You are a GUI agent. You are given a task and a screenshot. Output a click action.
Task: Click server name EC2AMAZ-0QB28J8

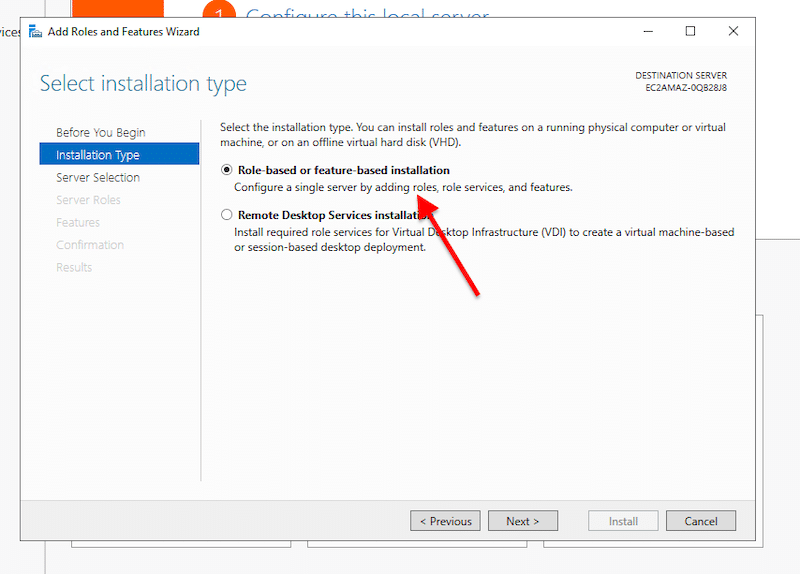[686, 88]
